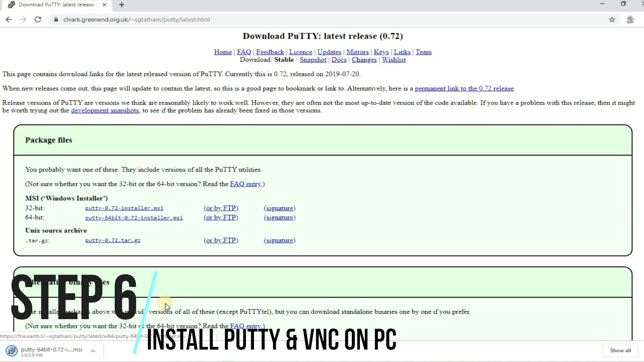Open the development snapshots link
The height and width of the screenshot is (362, 644).
point(105,110)
